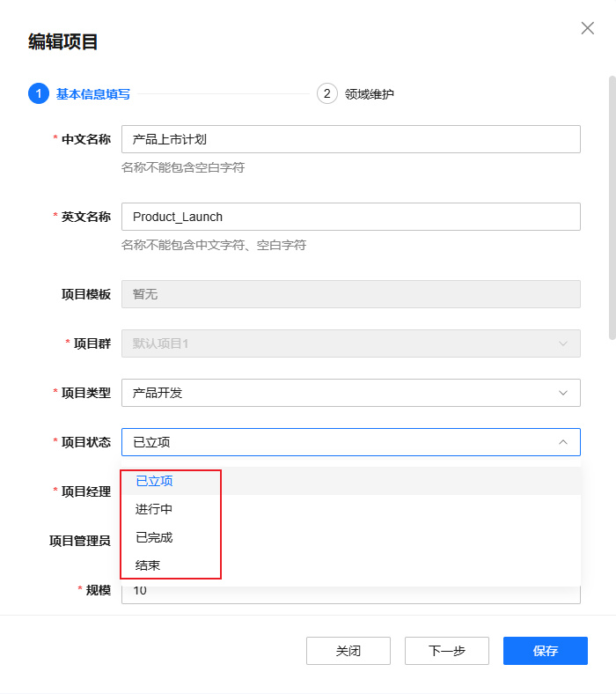The height and width of the screenshot is (694, 616).
Task: Choose the 已完成 status option
Action: pyautogui.click(x=350, y=537)
